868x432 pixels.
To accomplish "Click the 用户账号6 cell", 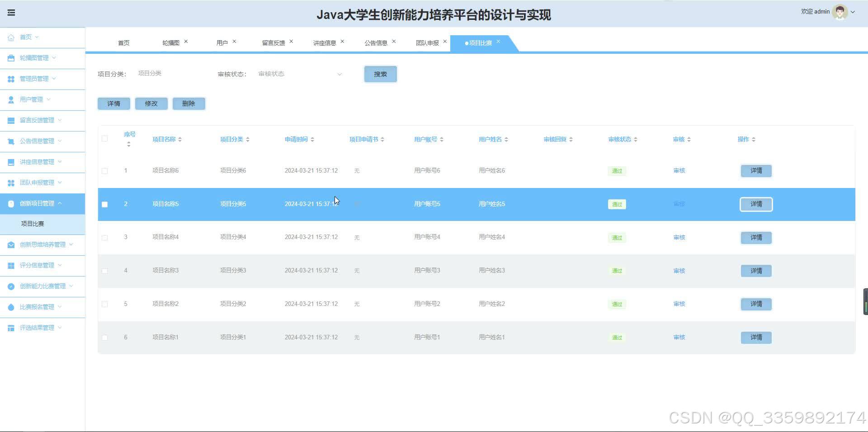I will tap(427, 170).
